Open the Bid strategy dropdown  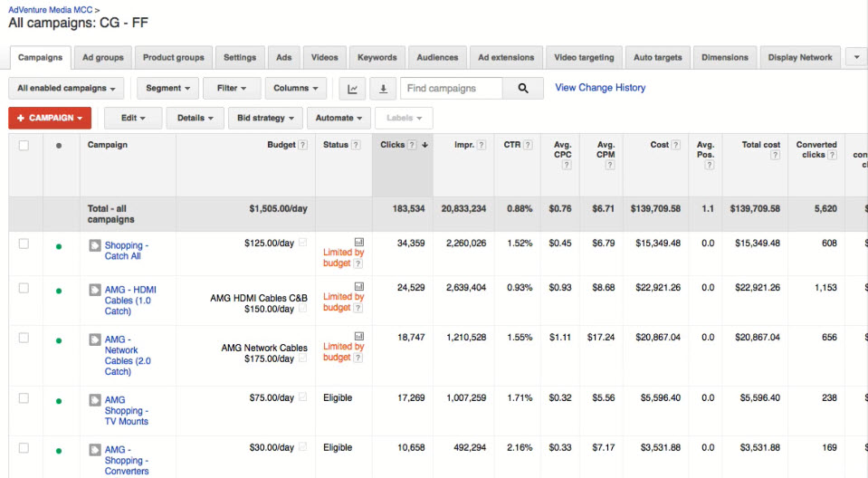point(266,119)
